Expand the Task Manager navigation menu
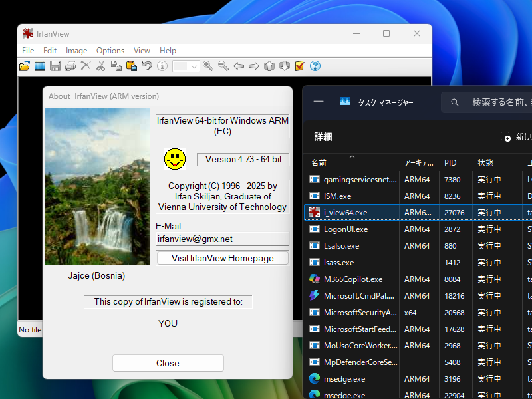Viewport: 532px width, 399px height. [x=319, y=101]
